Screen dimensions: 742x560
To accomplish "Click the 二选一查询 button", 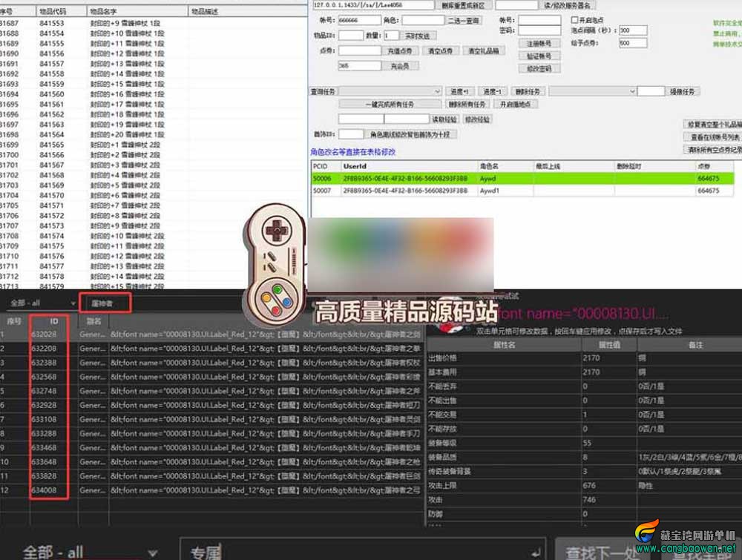I will 464,20.
